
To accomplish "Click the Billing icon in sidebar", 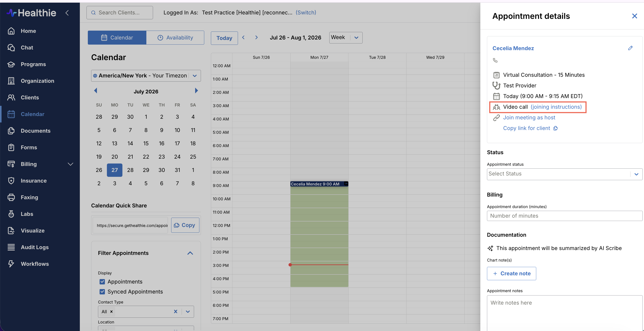I will pyautogui.click(x=11, y=164).
